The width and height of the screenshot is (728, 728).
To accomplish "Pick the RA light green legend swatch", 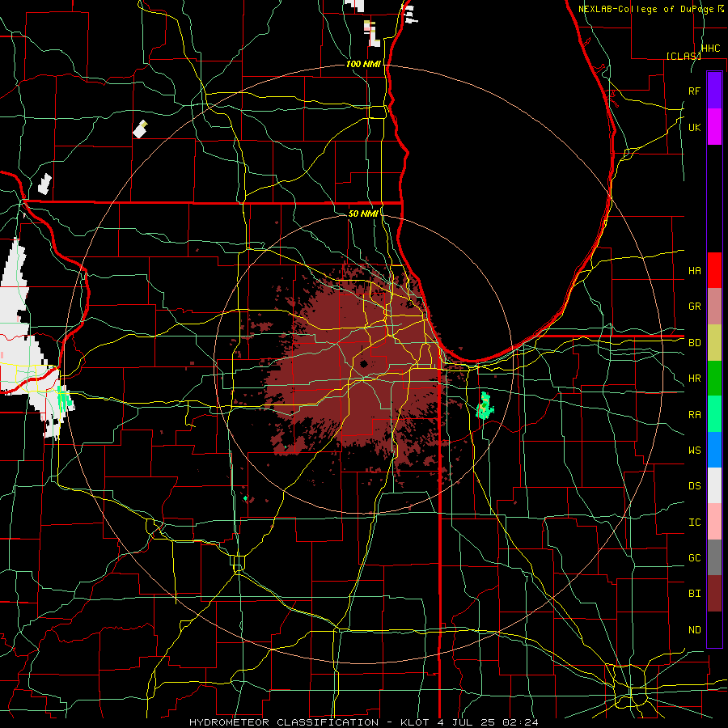I will pyautogui.click(x=714, y=414).
